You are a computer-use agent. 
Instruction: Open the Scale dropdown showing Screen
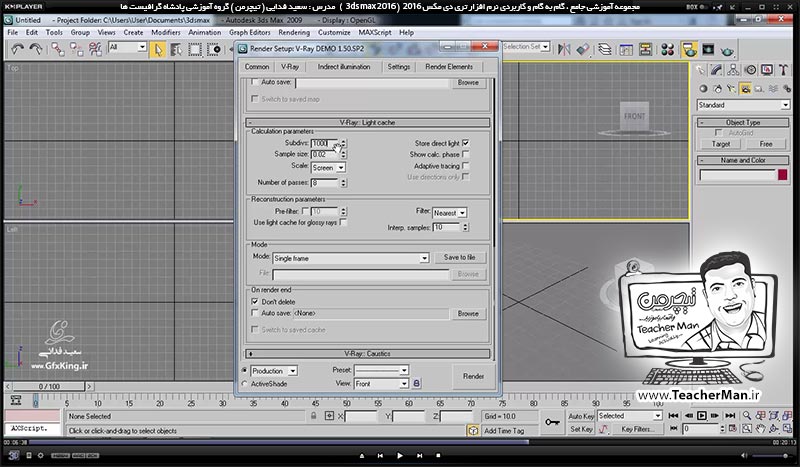pyautogui.click(x=328, y=167)
